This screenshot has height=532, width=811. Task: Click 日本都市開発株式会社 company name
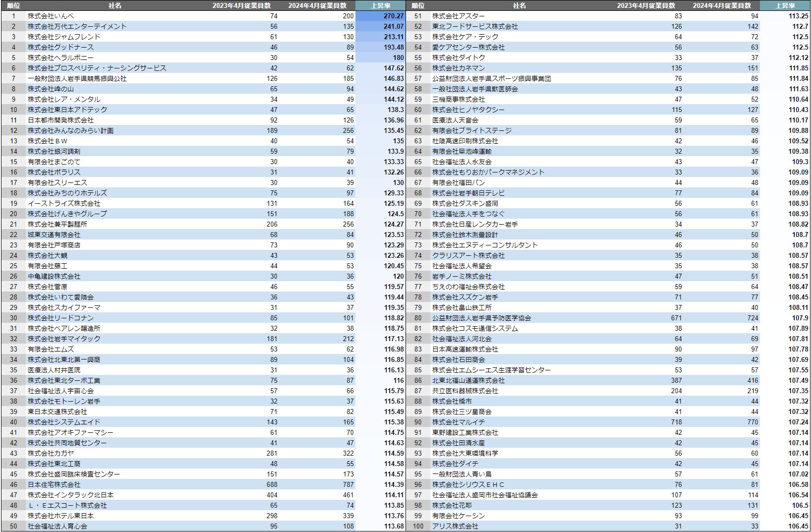pos(60,120)
